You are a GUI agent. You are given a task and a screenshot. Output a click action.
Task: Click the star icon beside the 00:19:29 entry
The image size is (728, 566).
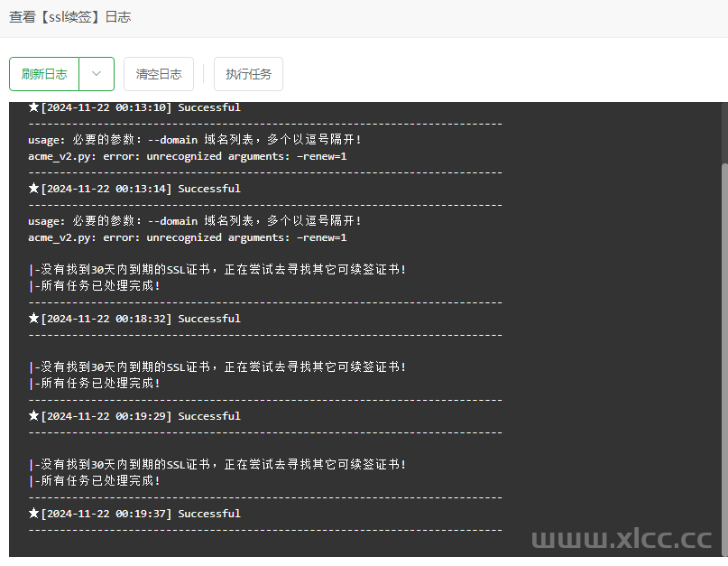[33, 415]
